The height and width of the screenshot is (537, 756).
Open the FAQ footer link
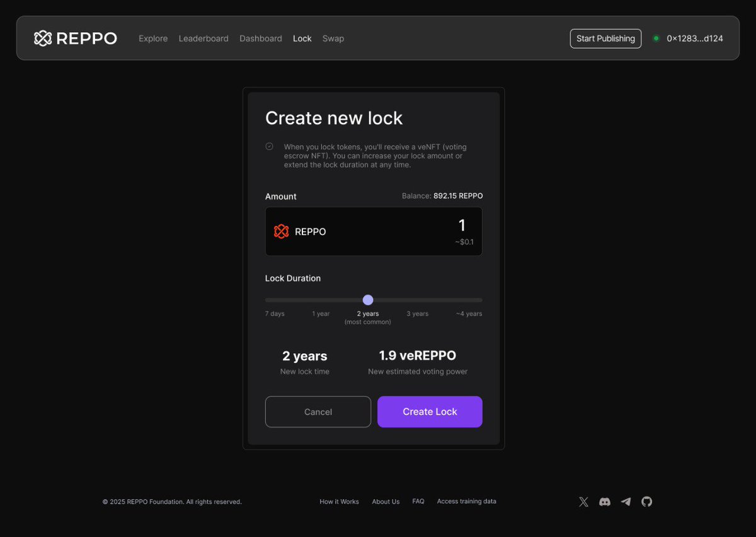coord(418,502)
